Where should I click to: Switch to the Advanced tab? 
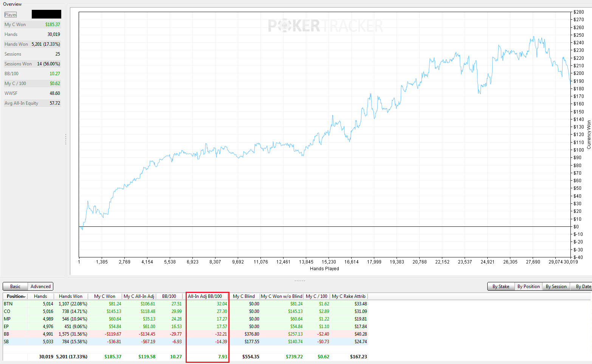[40, 287]
